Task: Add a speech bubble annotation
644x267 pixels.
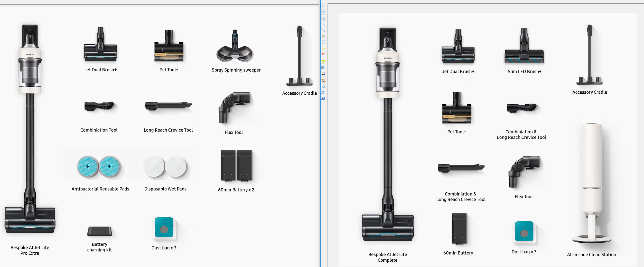Action: 323,48
